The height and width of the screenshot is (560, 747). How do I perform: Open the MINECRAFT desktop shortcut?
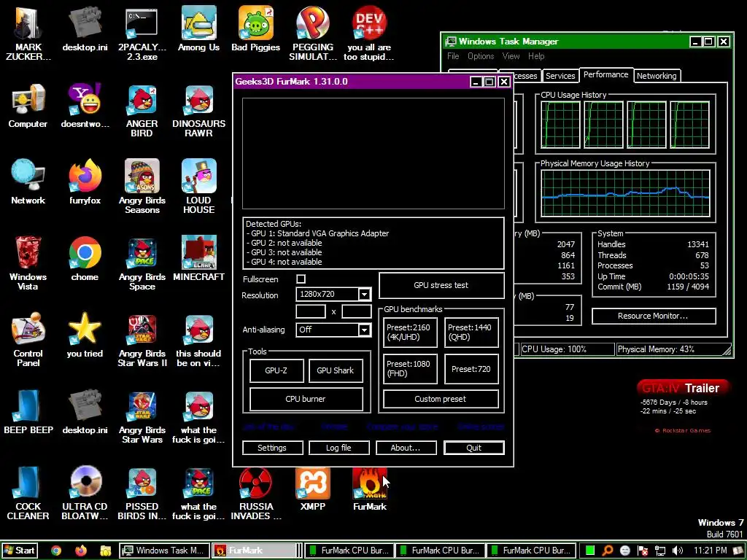pyautogui.click(x=198, y=258)
